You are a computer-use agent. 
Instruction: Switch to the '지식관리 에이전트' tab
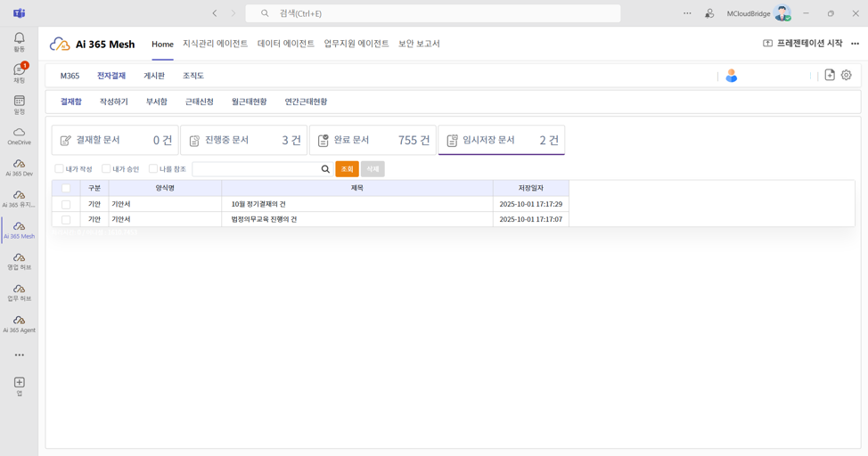(215, 44)
